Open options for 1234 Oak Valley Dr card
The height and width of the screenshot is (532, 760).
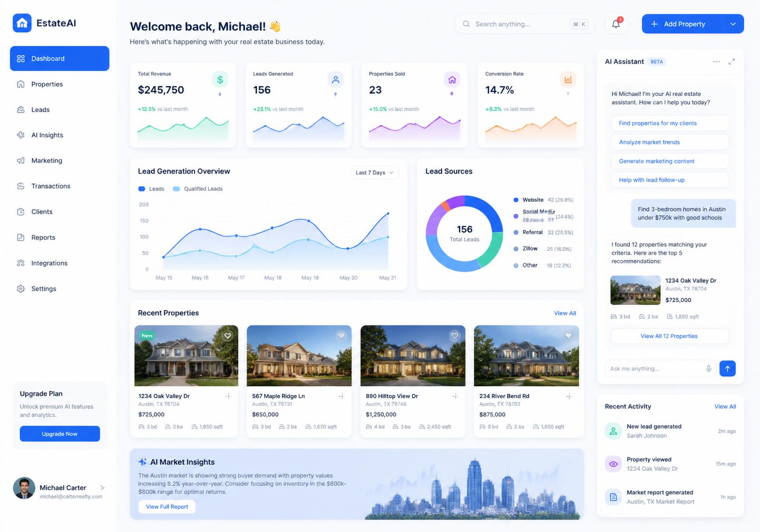click(x=228, y=396)
